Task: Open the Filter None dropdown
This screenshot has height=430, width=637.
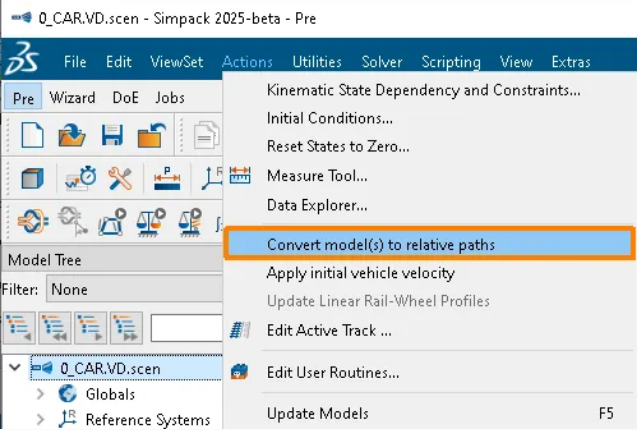Action: coord(134,289)
